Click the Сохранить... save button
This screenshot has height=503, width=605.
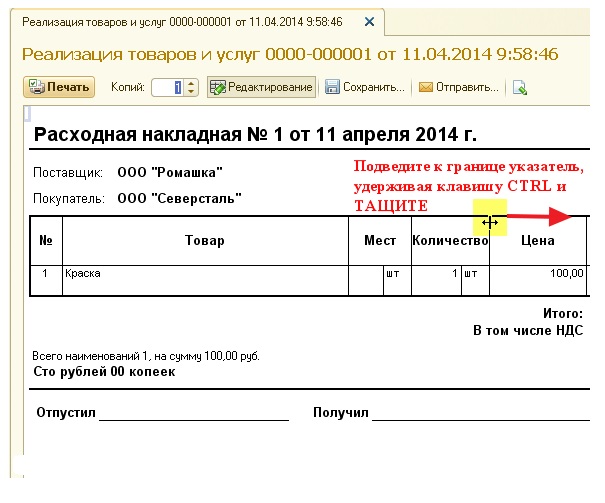click(x=365, y=87)
